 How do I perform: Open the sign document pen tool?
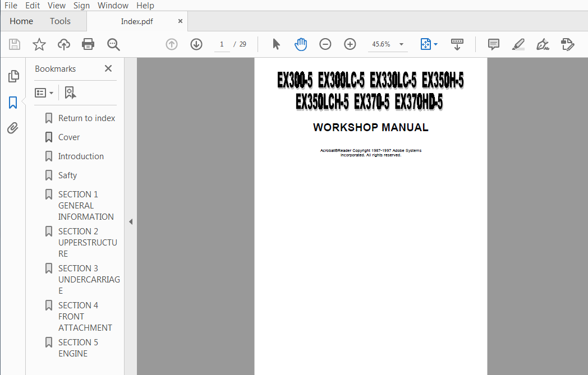543,44
